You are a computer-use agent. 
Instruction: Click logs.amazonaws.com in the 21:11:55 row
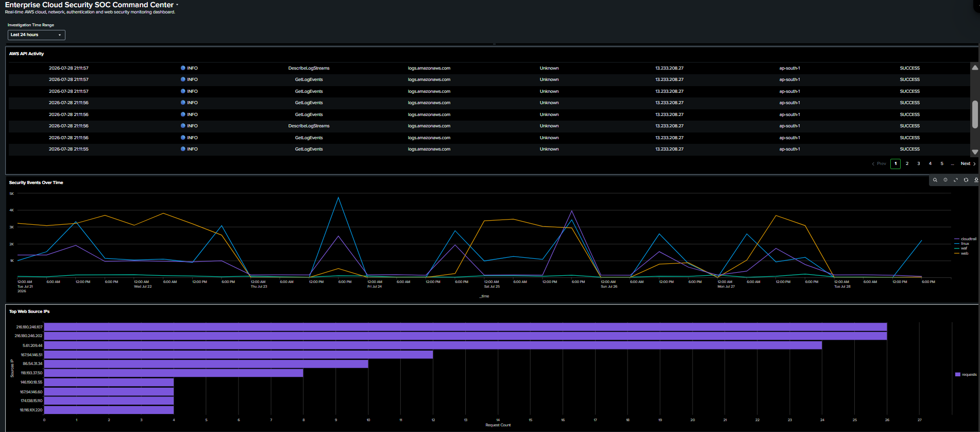point(429,149)
